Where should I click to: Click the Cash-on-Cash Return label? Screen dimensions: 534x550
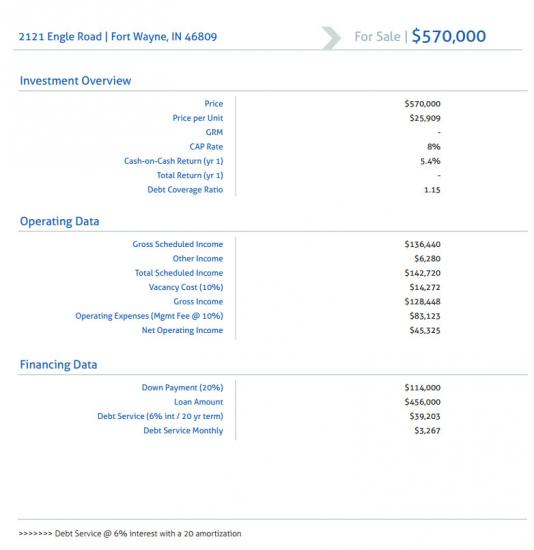(x=174, y=161)
